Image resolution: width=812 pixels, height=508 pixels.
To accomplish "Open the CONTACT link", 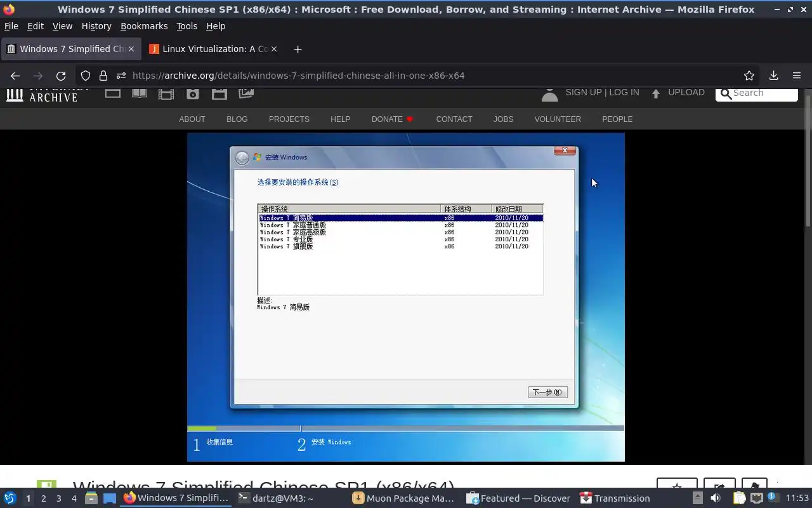I will click(x=454, y=119).
